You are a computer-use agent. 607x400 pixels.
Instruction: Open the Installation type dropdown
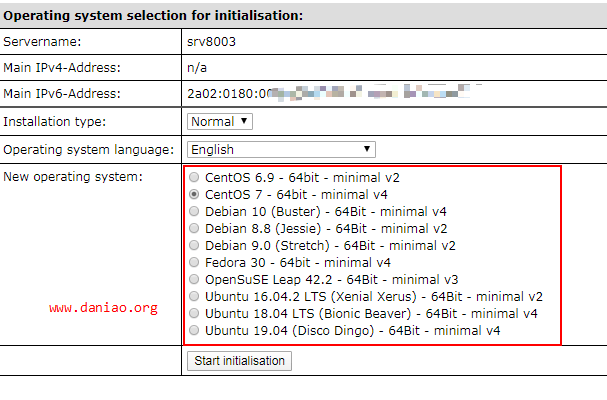tap(220, 122)
